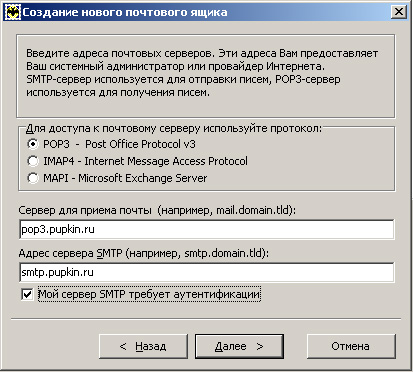The width and height of the screenshot is (413, 372).
Task: Click the 'Адрес сервера SMTP' field label
Action: 70,253
